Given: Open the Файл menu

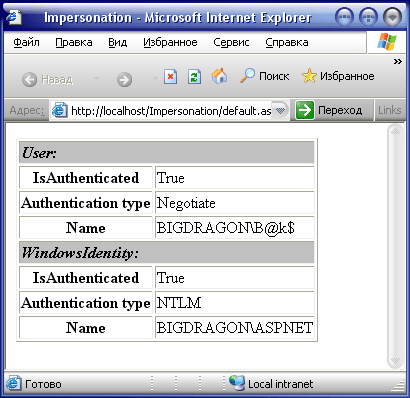Looking at the screenshot, I should pos(26,42).
